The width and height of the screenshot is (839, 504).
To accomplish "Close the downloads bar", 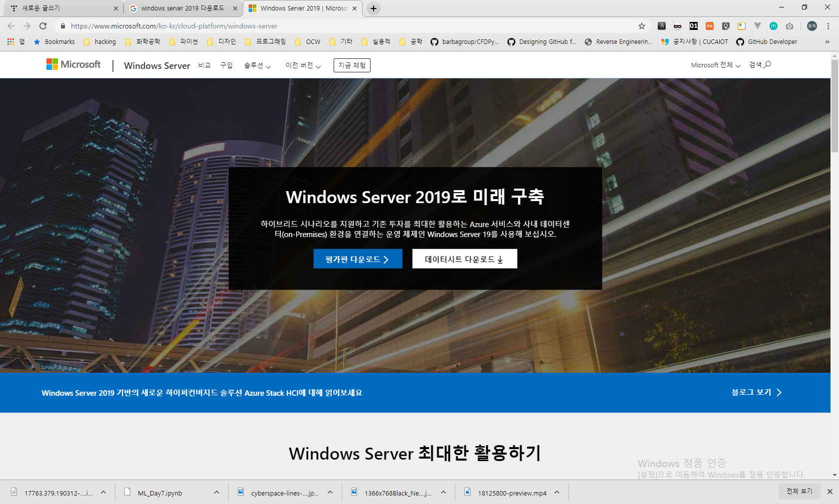I will coord(830,492).
